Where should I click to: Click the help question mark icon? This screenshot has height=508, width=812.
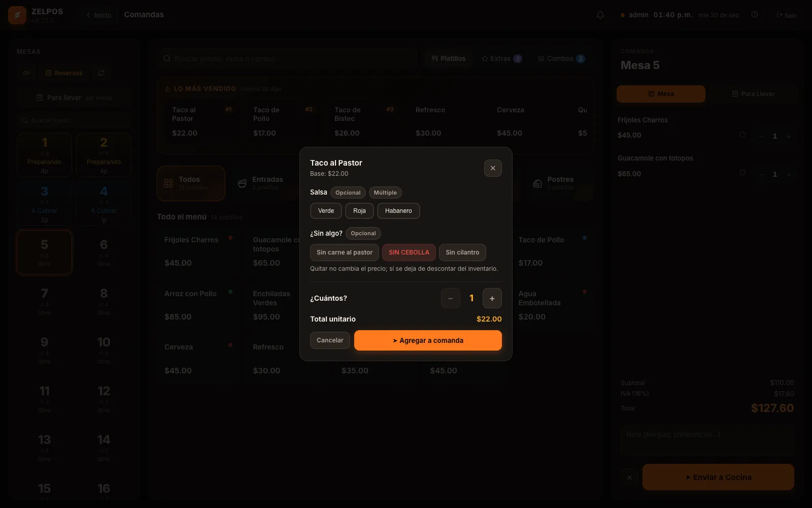pyautogui.click(x=755, y=15)
